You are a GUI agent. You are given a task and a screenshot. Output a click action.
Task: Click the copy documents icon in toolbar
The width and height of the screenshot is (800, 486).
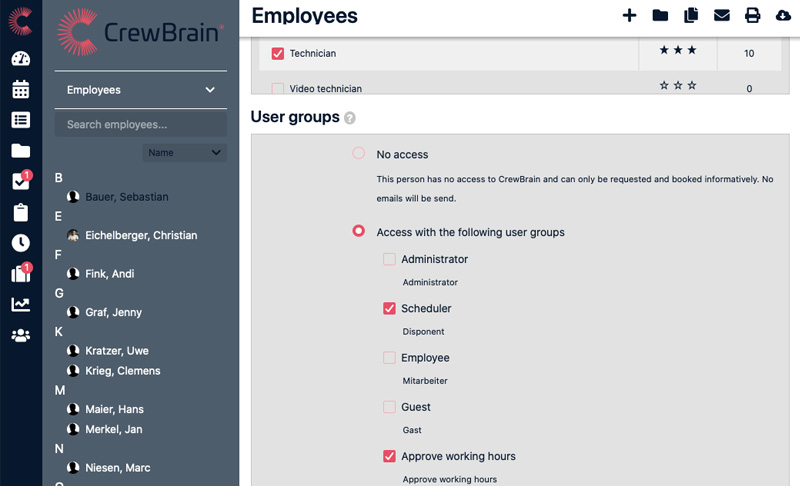pyautogui.click(x=690, y=15)
